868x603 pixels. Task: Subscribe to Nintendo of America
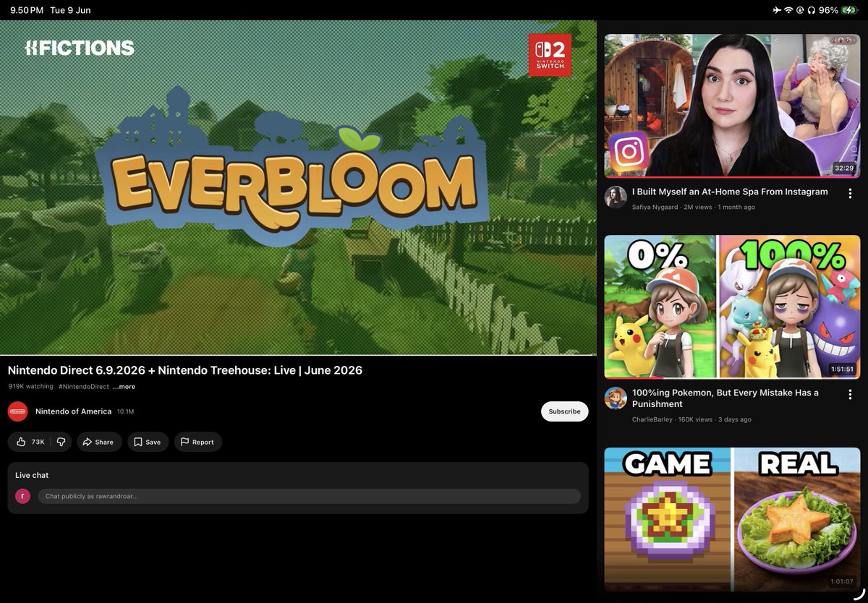pyautogui.click(x=564, y=411)
